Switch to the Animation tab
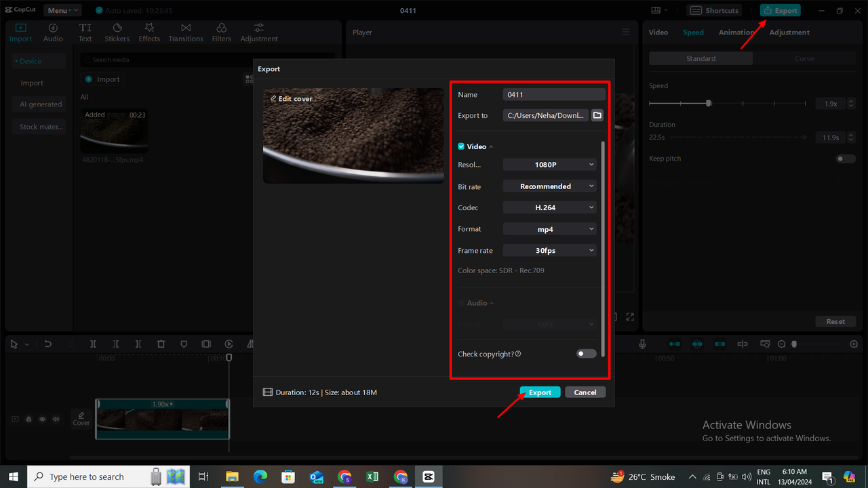Image resolution: width=868 pixels, height=488 pixels. click(736, 32)
